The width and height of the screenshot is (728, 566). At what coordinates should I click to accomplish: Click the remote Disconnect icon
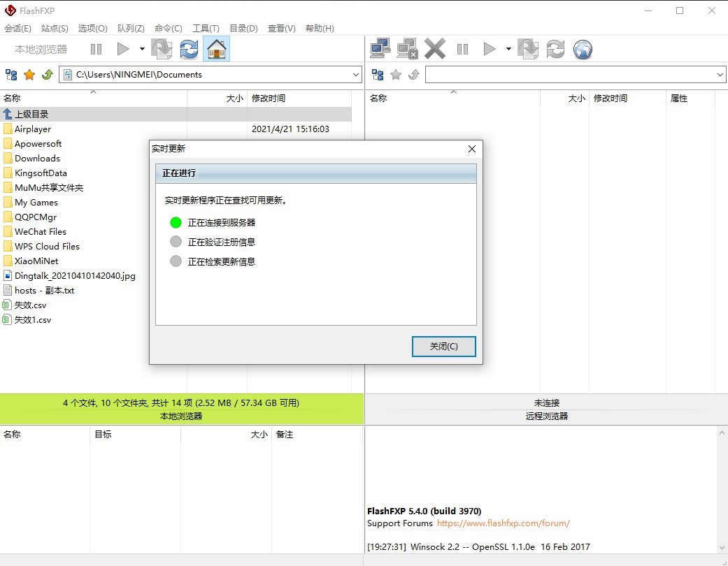tap(407, 49)
